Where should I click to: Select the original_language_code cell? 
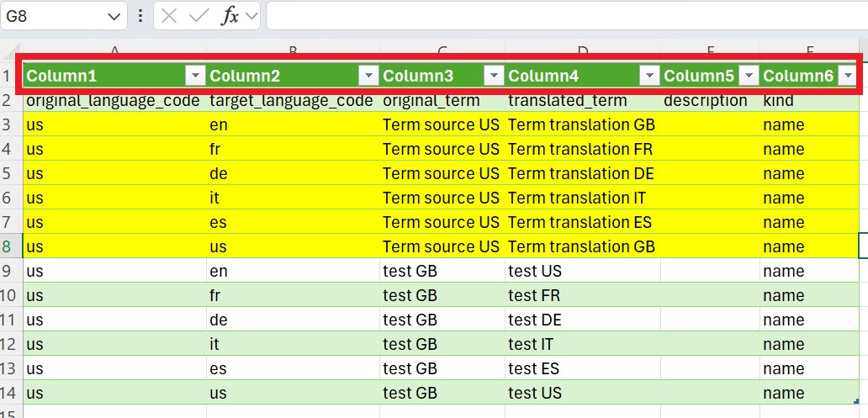click(x=113, y=101)
